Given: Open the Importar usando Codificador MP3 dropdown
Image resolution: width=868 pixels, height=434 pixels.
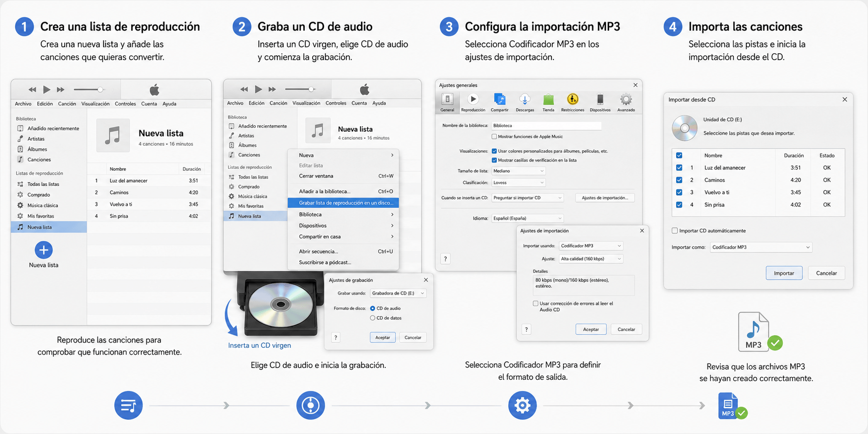Looking at the screenshot, I should (591, 246).
